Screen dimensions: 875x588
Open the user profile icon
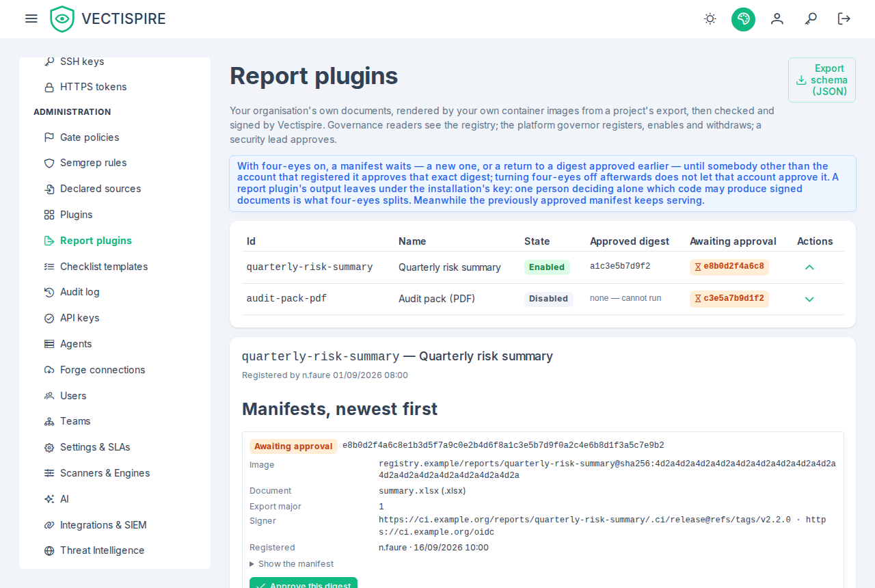click(777, 18)
